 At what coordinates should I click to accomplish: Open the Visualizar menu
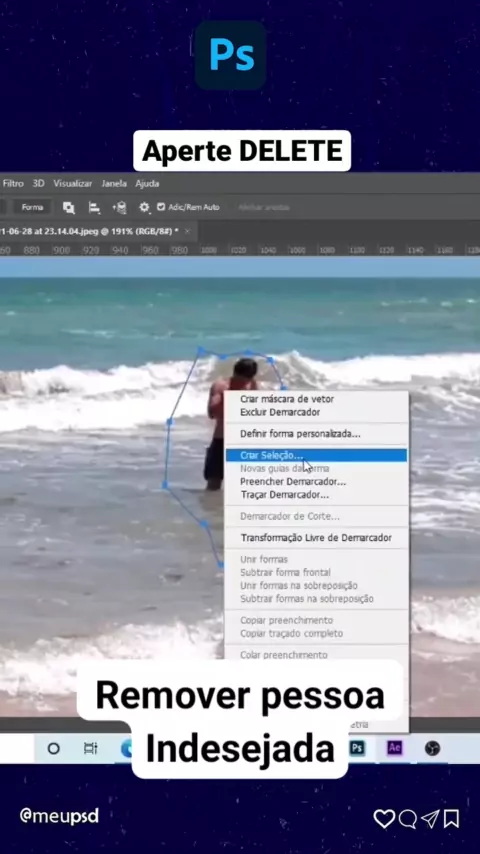72,184
